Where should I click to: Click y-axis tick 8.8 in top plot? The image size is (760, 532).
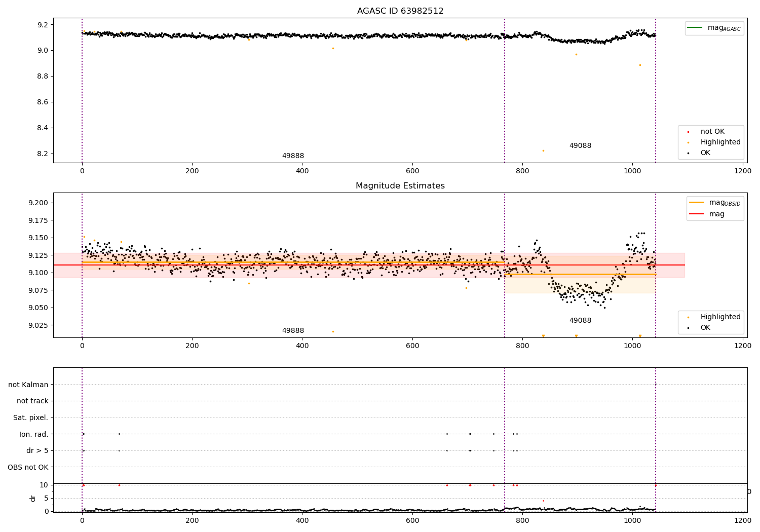pos(44,76)
